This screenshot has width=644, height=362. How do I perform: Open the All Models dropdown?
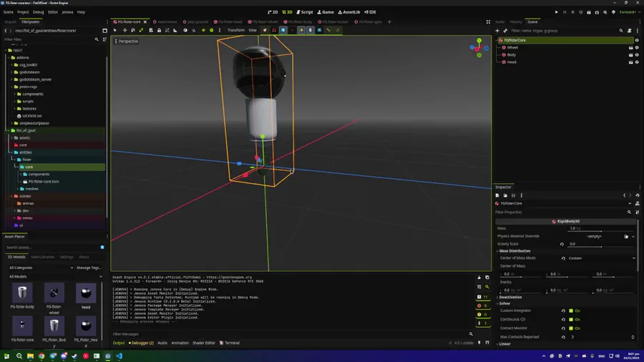tap(55, 277)
